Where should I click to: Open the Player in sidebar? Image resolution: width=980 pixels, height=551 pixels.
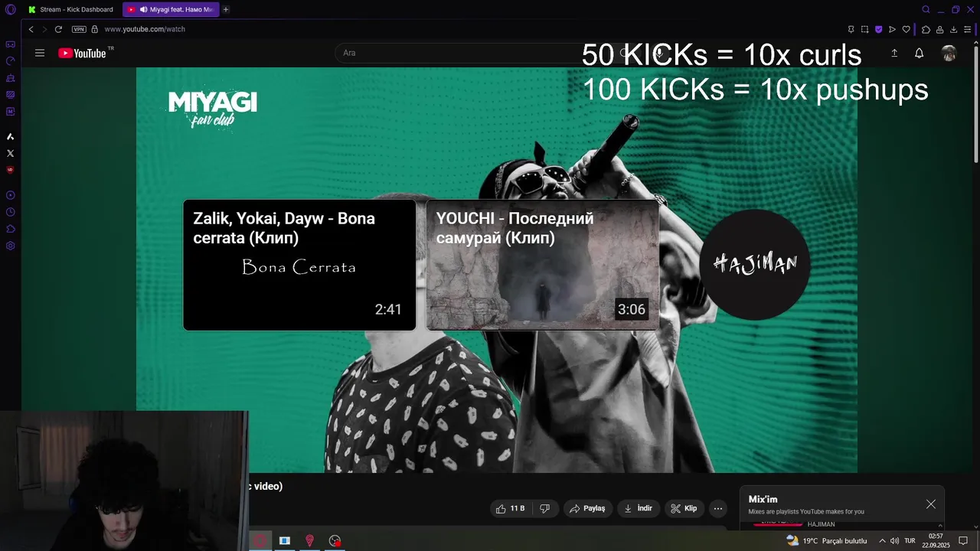[x=11, y=195]
